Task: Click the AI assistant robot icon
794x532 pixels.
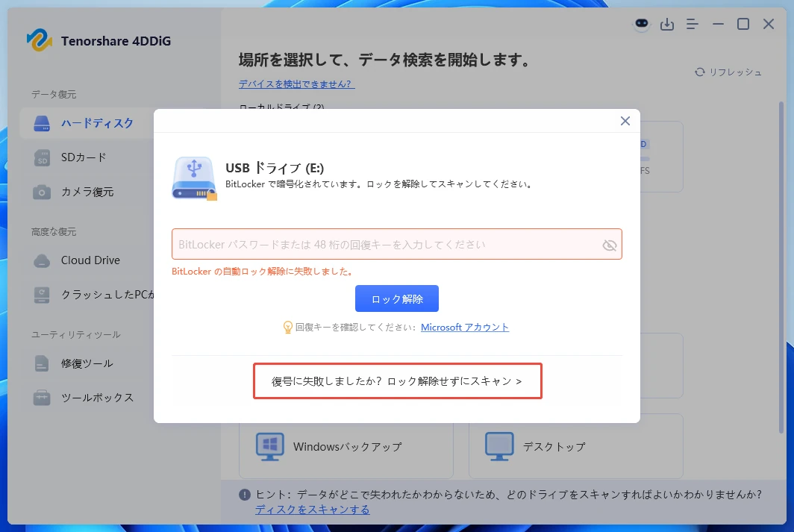Action: (x=642, y=25)
